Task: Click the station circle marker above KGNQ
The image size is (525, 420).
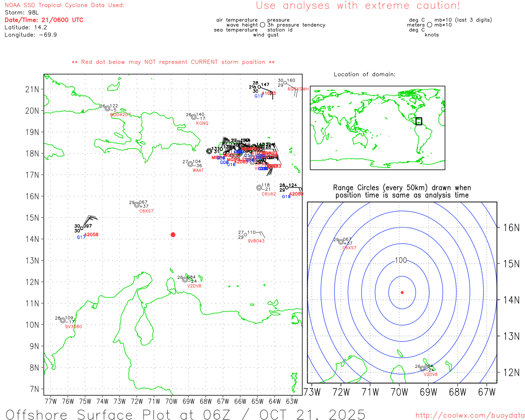Action: pyautogui.click(x=194, y=117)
